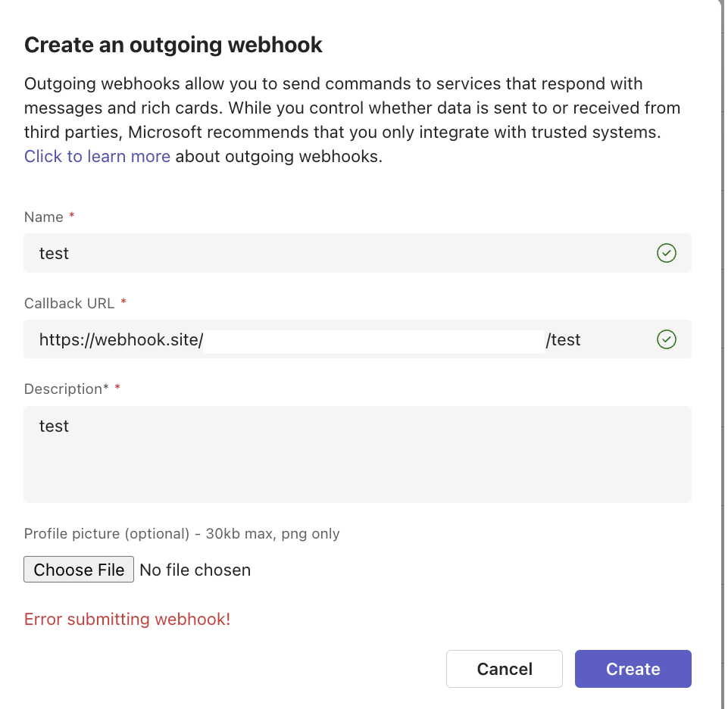Click the red asterisk after the Description label
This screenshot has height=709, width=728.
pyautogui.click(x=117, y=387)
